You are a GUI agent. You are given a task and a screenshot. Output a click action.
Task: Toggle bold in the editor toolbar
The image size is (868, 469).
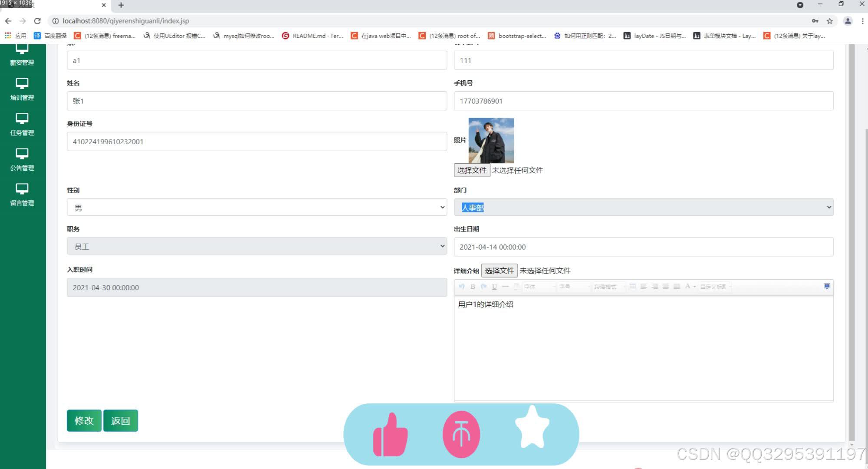tap(473, 287)
